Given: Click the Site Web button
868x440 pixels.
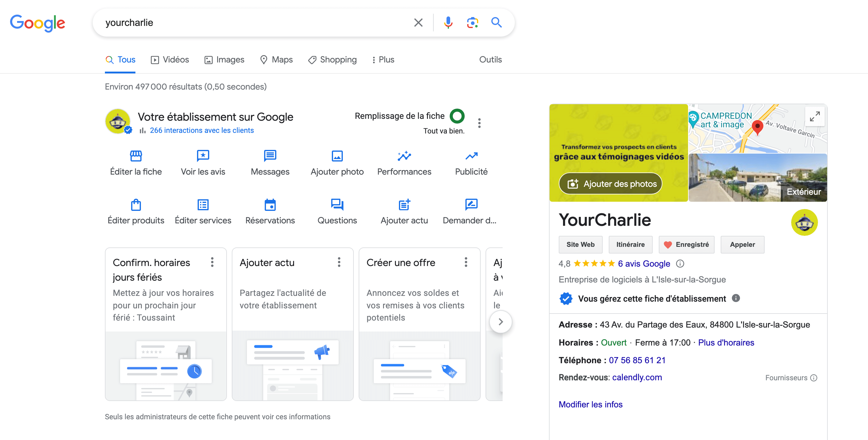Looking at the screenshot, I should pyautogui.click(x=580, y=244).
